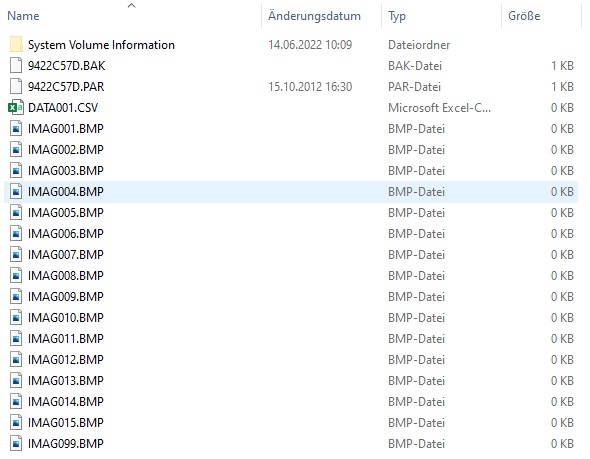Image resolution: width=590 pixels, height=459 pixels.
Task: Sort by the Typ column header
Action: [397, 16]
